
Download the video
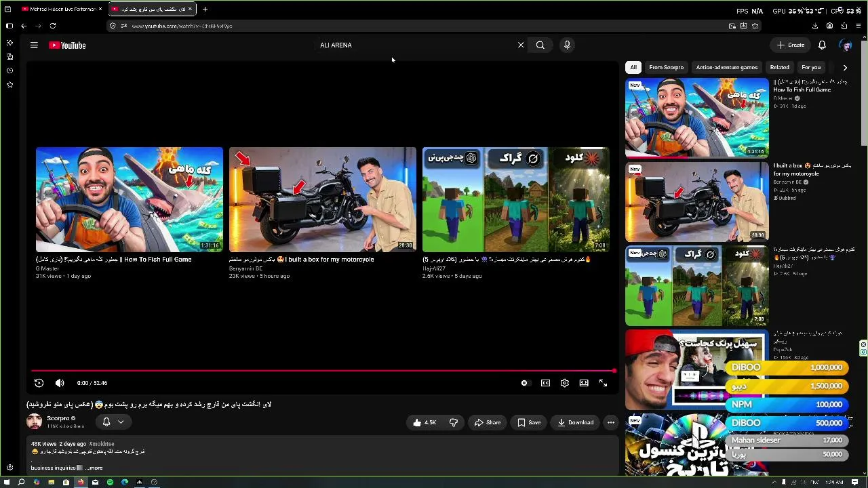pos(576,422)
